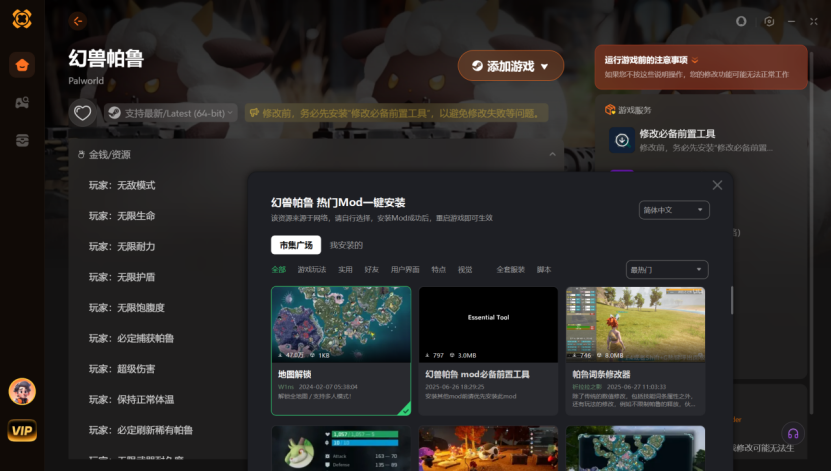The width and height of the screenshot is (831, 471).
Task: Select the 游戏玩法 category filter
Action: [x=312, y=270]
